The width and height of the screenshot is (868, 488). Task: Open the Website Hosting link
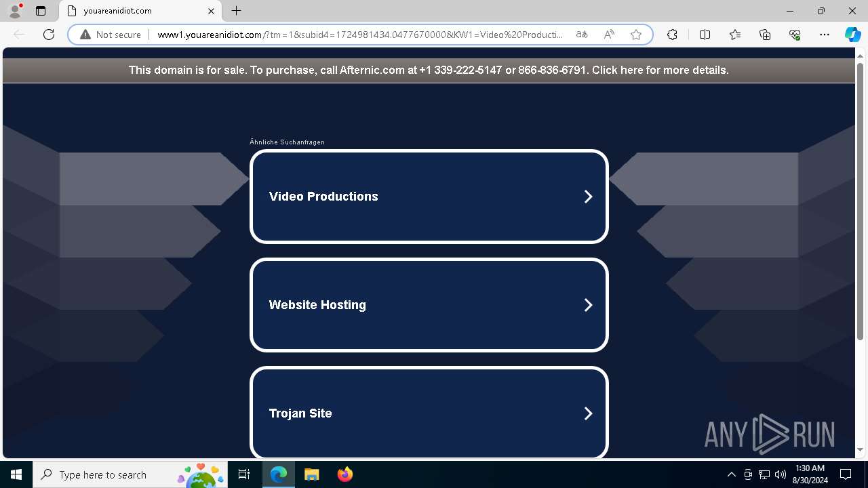tap(429, 305)
